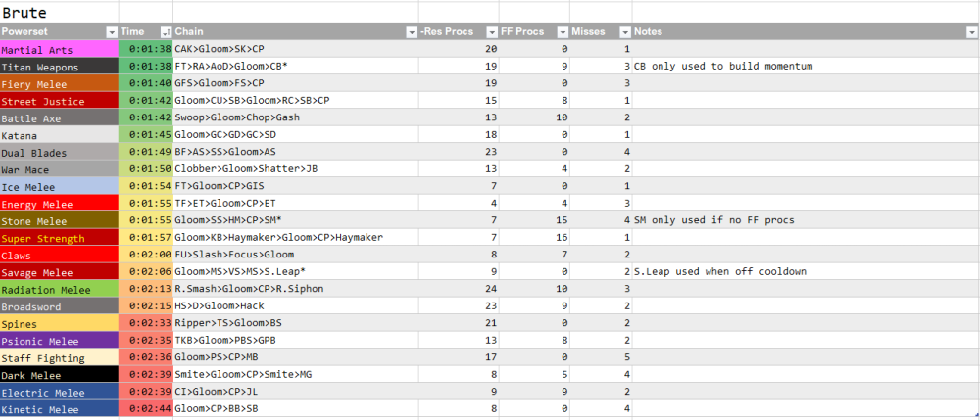
Task: Select the Dark Melee black powerset cell
Action: click(59, 375)
